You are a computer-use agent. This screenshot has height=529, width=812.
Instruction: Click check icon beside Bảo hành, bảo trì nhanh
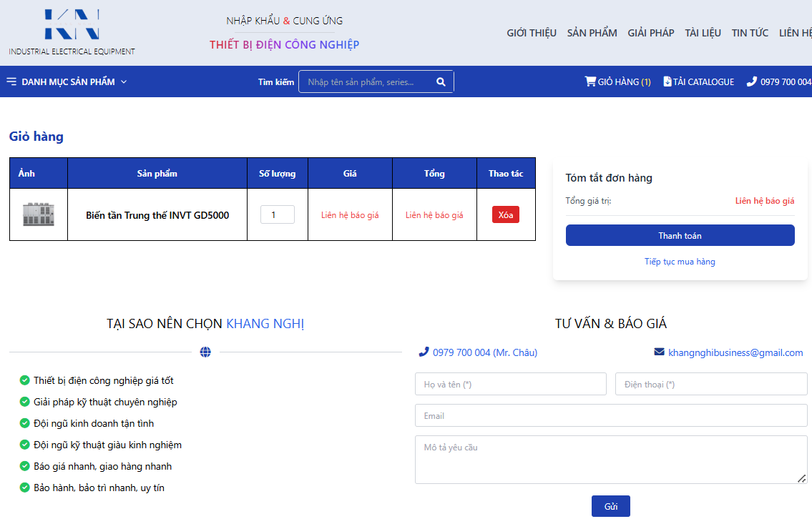click(x=24, y=488)
